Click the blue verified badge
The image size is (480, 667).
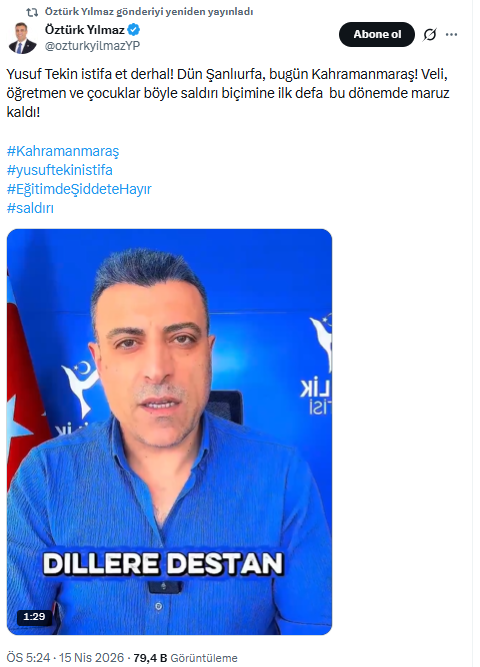point(134,30)
